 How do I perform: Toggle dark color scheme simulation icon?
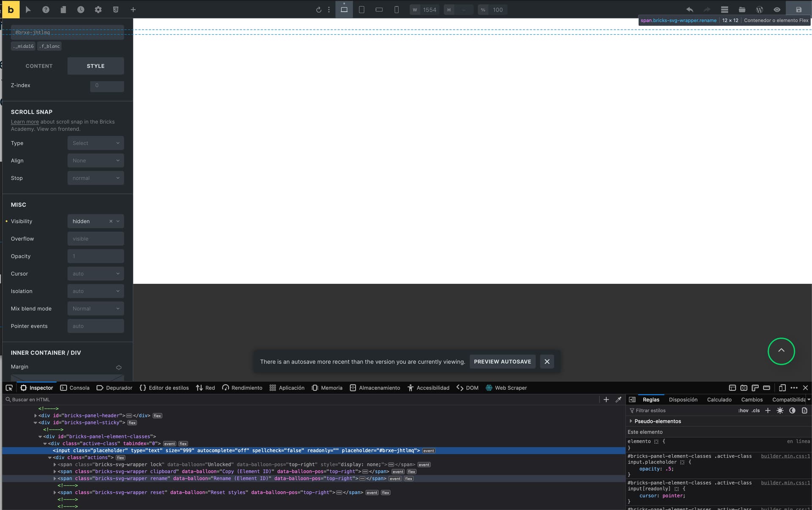coord(792,411)
